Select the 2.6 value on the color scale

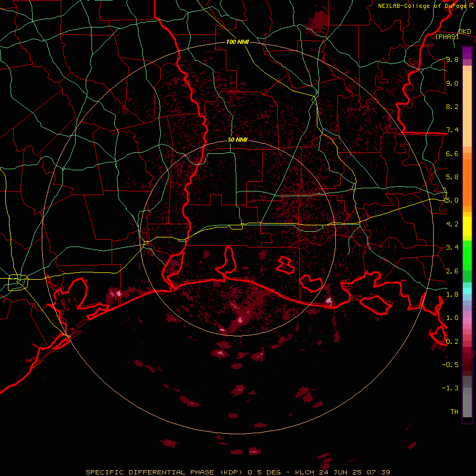pos(452,271)
